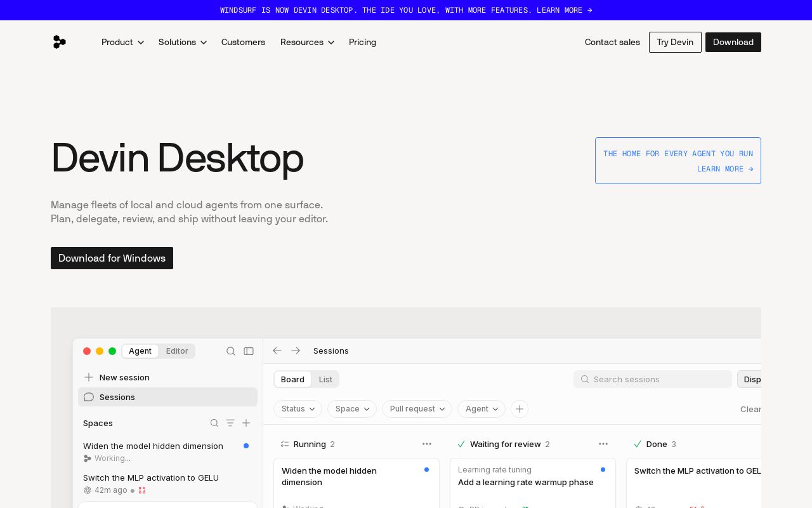The width and height of the screenshot is (812, 508).
Task: Click the Devin logo icon in navbar
Action: (x=59, y=42)
